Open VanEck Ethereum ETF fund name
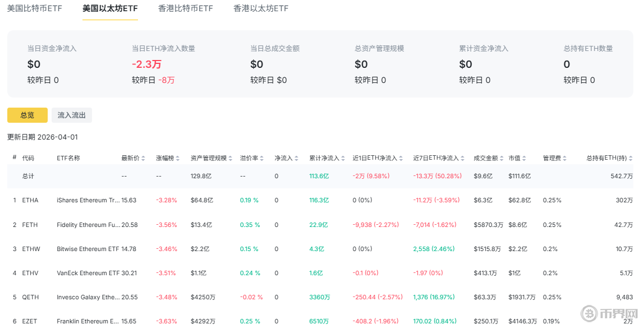This screenshot has height=329, width=644. (88, 273)
